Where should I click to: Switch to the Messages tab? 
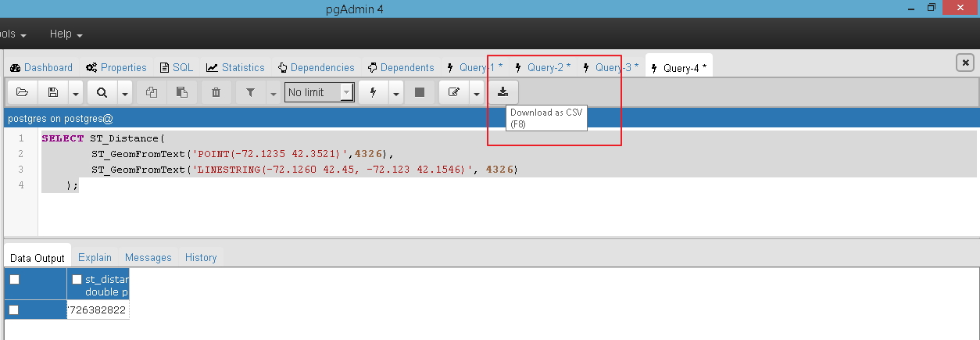click(148, 257)
